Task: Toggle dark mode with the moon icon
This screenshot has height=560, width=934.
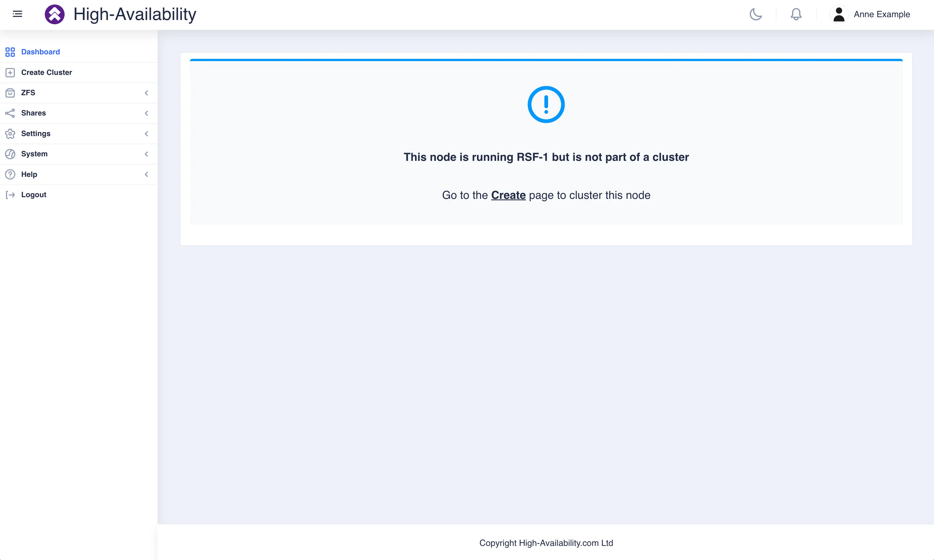Action: [755, 14]
